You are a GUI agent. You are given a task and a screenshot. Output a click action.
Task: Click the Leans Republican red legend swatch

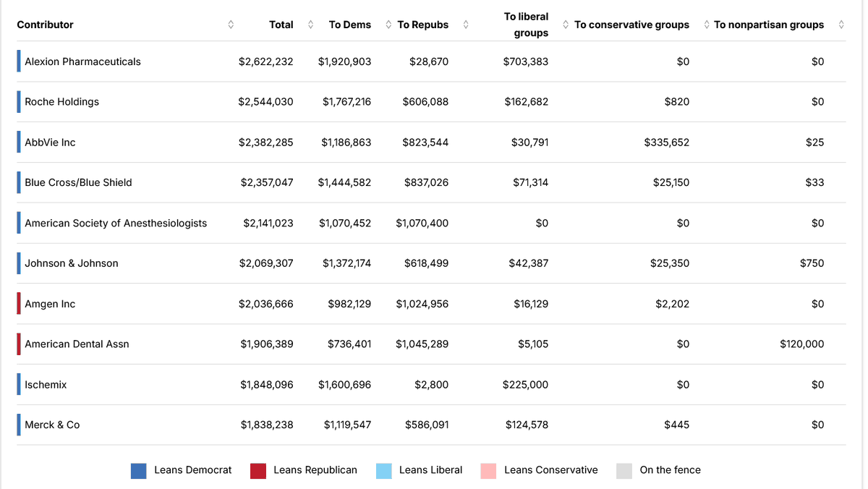pos(258,471)
